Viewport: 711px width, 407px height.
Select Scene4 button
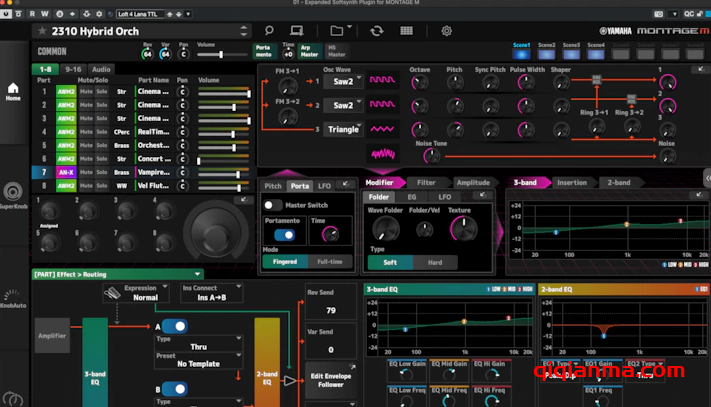tap(596, 54)
